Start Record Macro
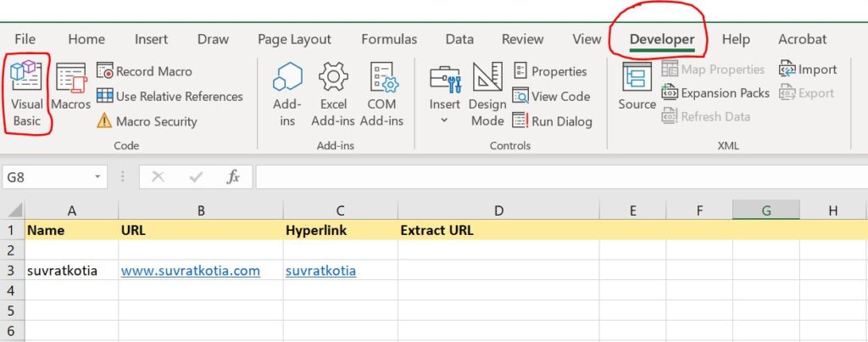The height and width of the screenshot is (342, 868). [x=144, y=71]
